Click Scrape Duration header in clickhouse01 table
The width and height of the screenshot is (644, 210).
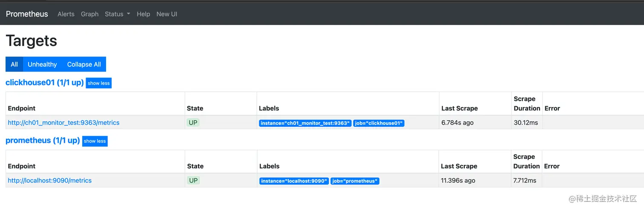click(x=527, y=104)
